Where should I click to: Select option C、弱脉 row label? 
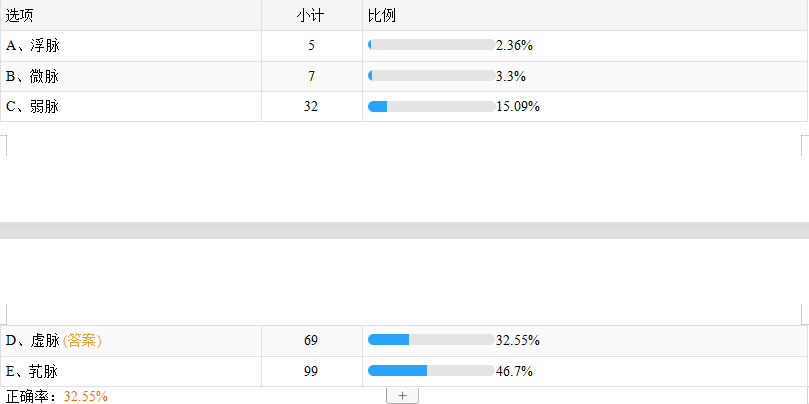(x=33, y=106)
